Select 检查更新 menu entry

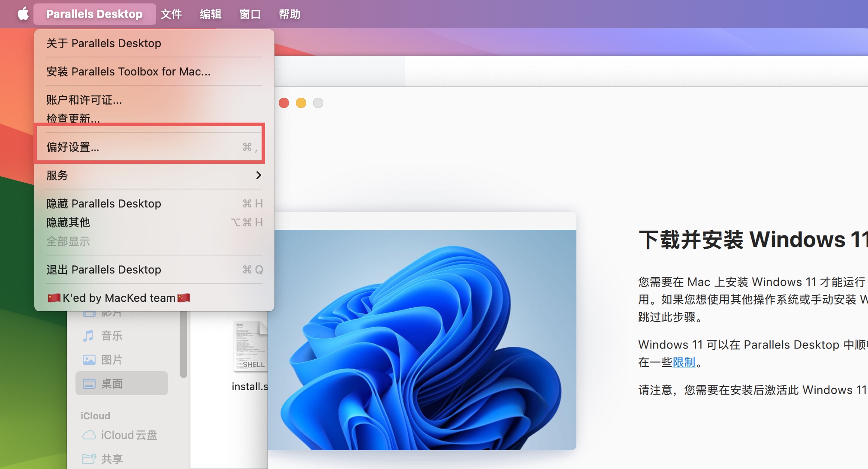(x=154, y=118)
